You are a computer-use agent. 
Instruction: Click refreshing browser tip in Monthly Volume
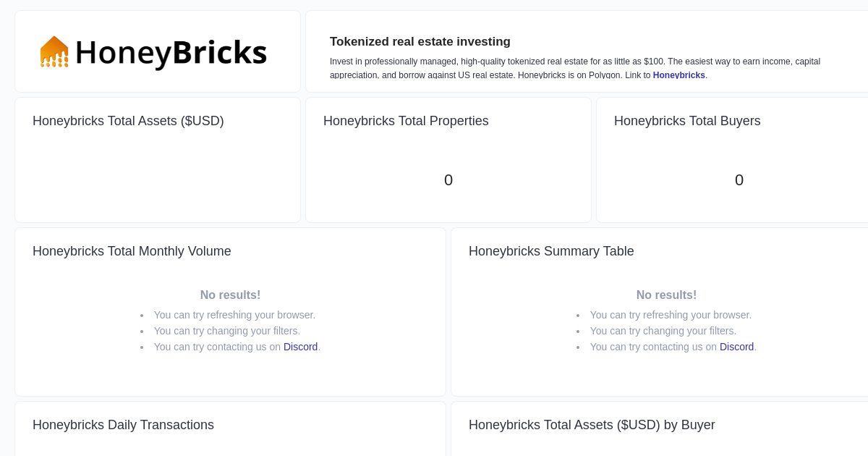(x=234, y=315)
